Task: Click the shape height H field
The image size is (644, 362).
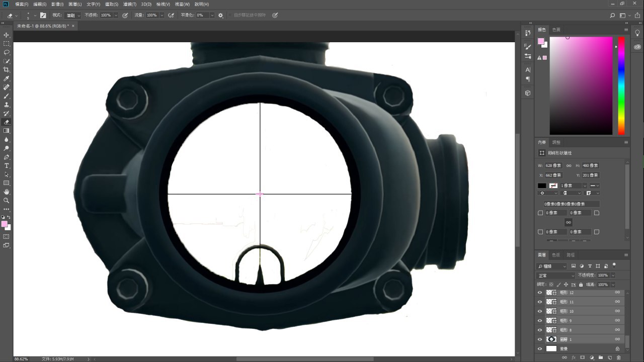Action: pos(590,165)
